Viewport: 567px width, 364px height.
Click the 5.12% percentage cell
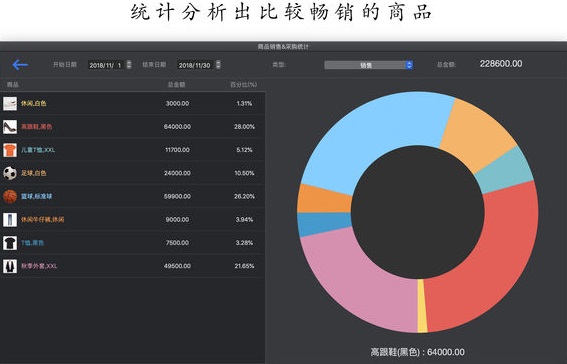244,150
